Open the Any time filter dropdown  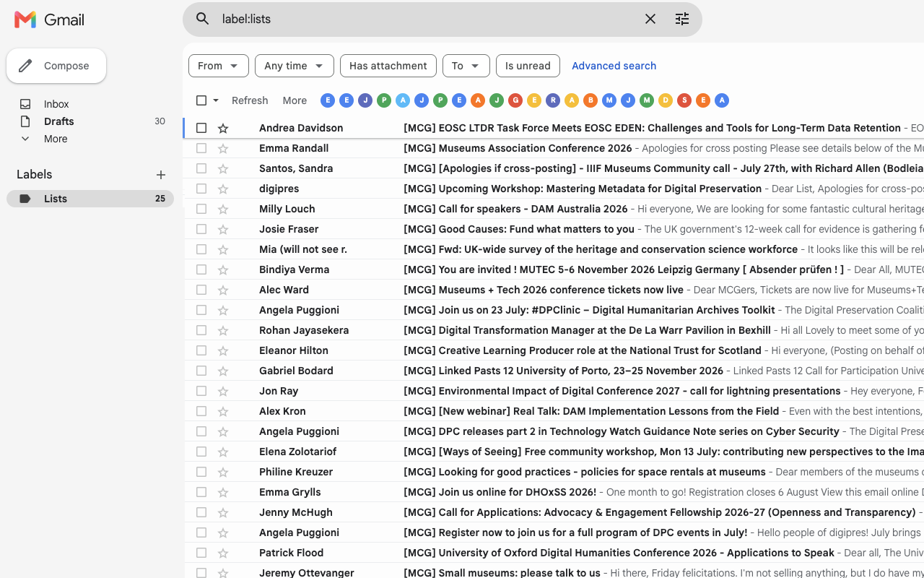pos(295,66)
